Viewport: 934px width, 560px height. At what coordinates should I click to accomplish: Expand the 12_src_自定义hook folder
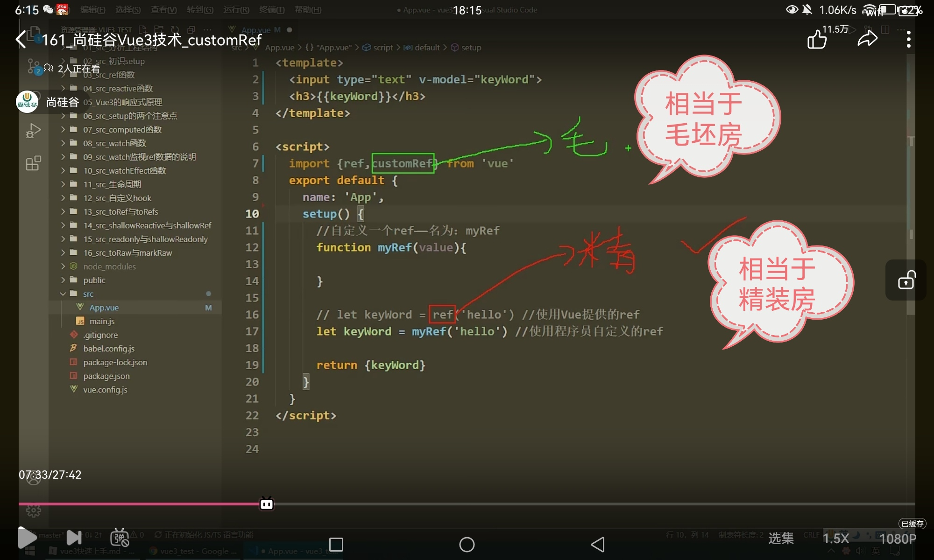117,198
